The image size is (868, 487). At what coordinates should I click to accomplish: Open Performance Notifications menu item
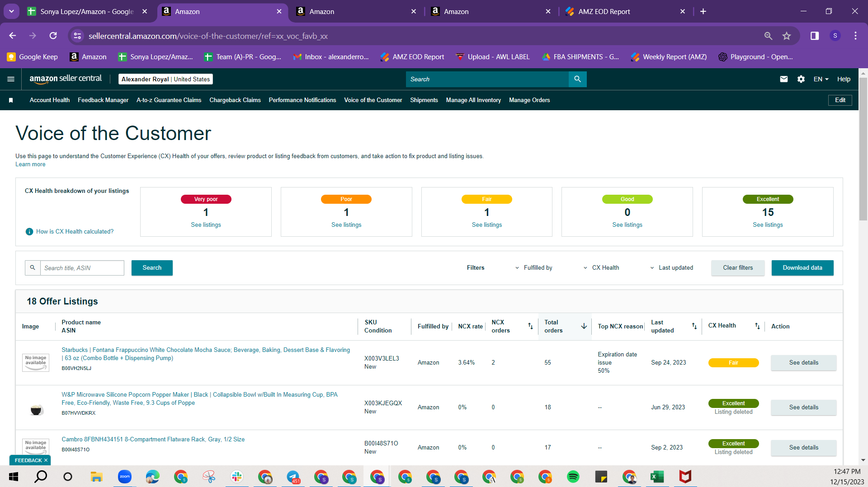coord(302,100)
